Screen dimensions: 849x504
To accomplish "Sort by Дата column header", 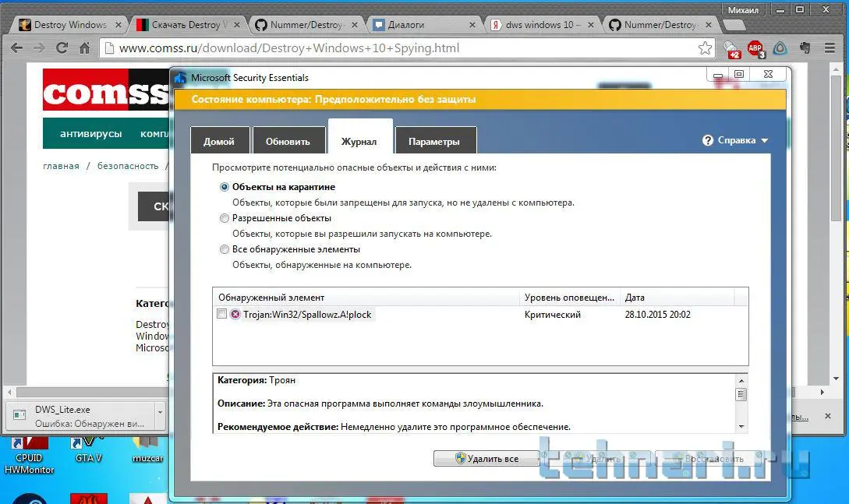I will (x=677, y=298).
